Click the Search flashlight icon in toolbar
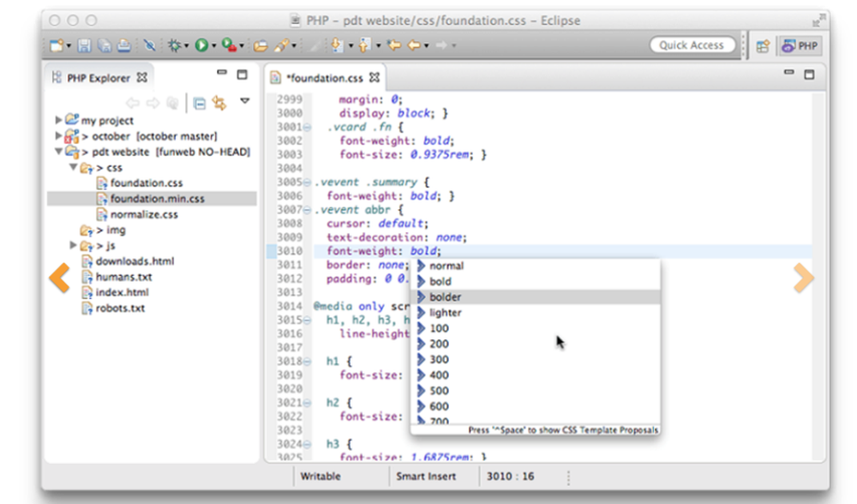The height and width of the screenshot is (504, 857). coord(281,45)
